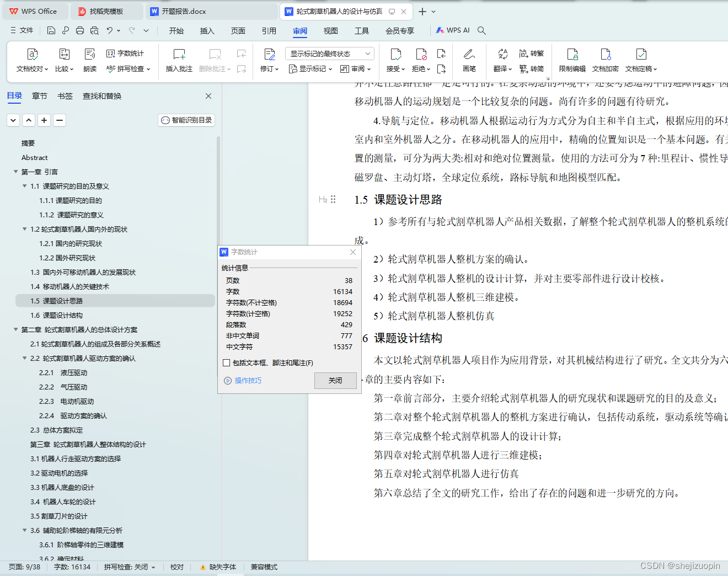Click 转繁 convert to traditional Chinese
Screen dimensions: 728x576
[532, 54]
